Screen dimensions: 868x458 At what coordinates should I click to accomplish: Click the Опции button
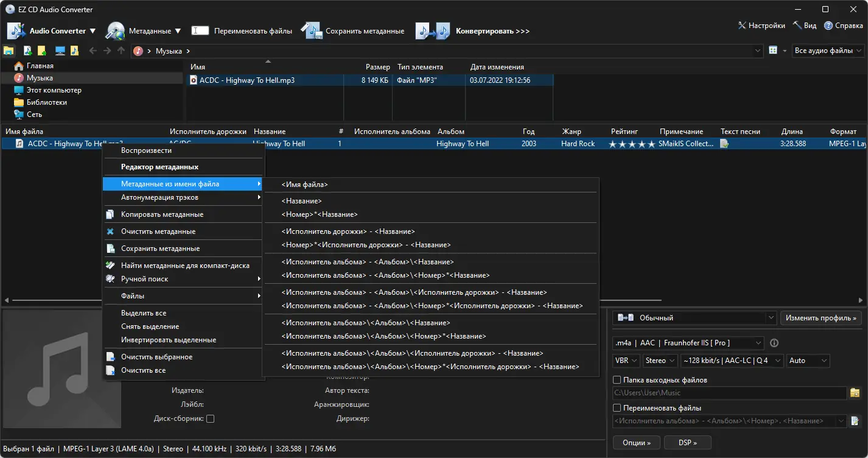pyautogui.click(x=636, y=443)
